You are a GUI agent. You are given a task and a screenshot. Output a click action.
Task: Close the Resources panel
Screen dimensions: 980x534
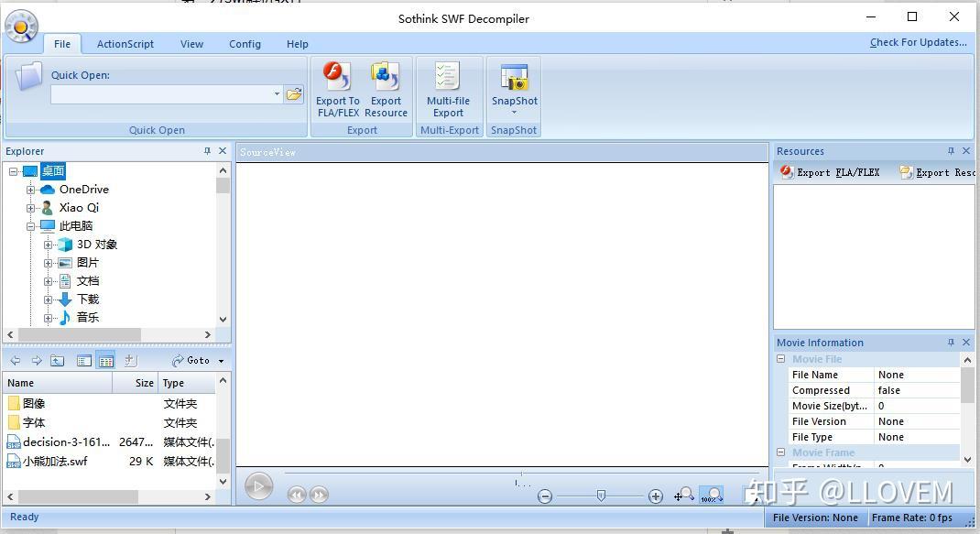pos(966,151)
